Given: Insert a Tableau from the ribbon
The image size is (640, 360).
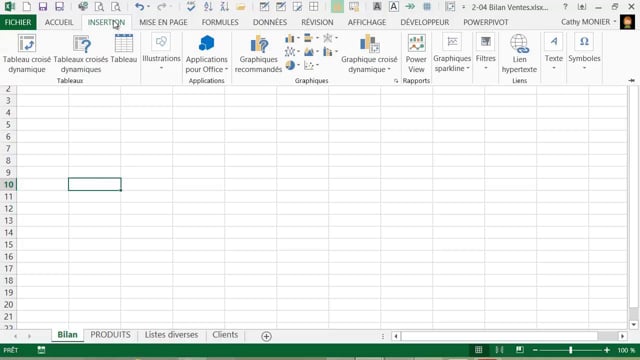Looking at the screenshot, I should click(x=124, y=49).
